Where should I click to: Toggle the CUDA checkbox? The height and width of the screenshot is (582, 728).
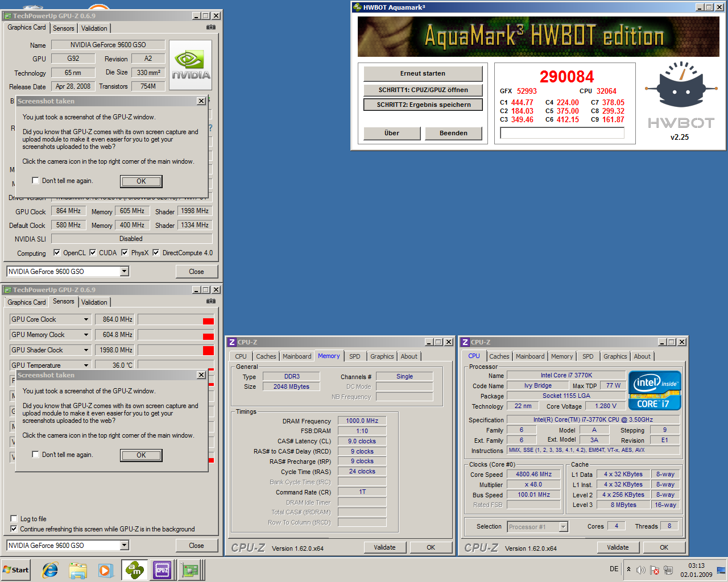(93, 253)
